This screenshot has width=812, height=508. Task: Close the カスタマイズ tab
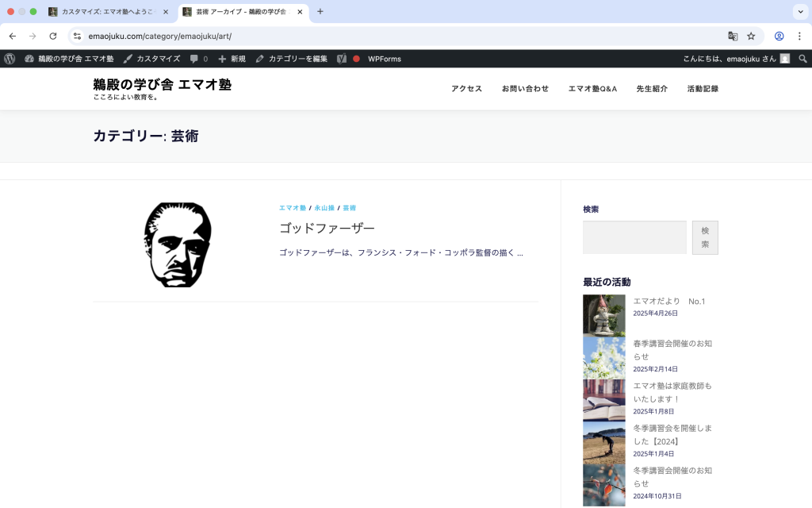click(166, 12)
